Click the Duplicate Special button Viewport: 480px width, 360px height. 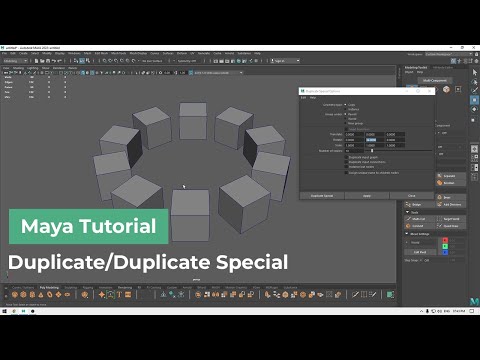coord(322,196)
